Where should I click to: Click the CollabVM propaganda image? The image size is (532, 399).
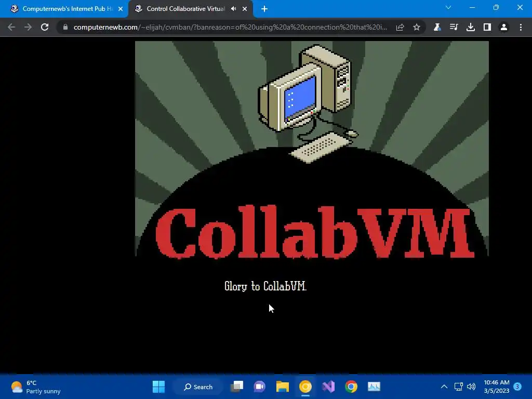tap(312, 149)
